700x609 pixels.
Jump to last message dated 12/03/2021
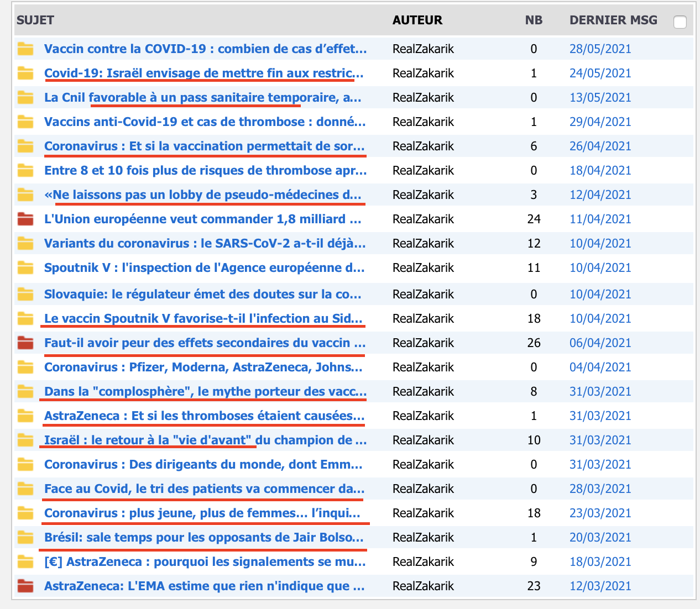[600, 586]
